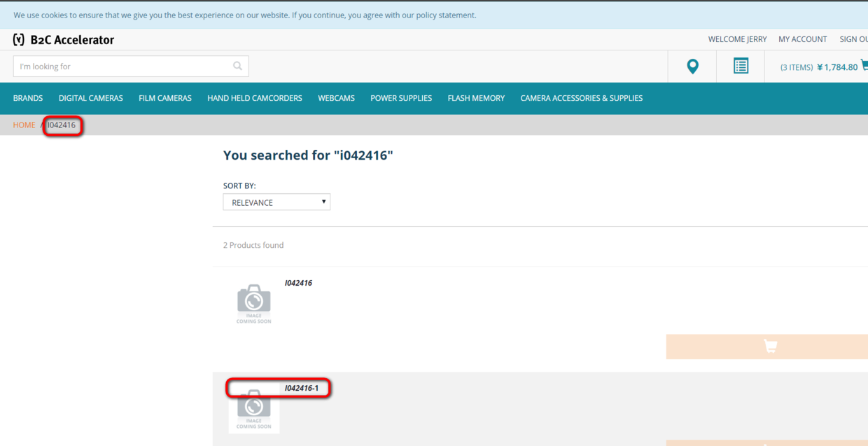Go to Home via breadcrumb
Image resolution: width=868 pixels, height=446 pixels.
[x=24, y=125]
